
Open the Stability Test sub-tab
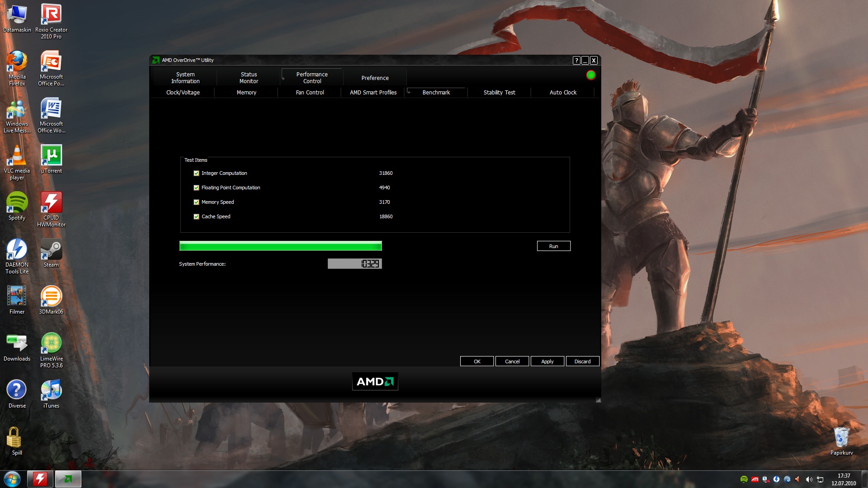[x=499, y=92]
